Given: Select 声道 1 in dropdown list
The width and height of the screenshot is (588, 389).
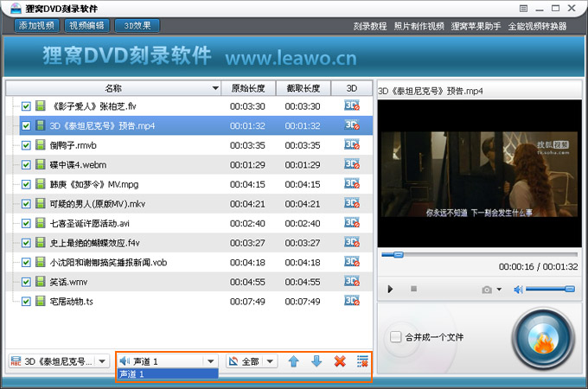Looking at the screenshot, I should click(x=168, y=373).
